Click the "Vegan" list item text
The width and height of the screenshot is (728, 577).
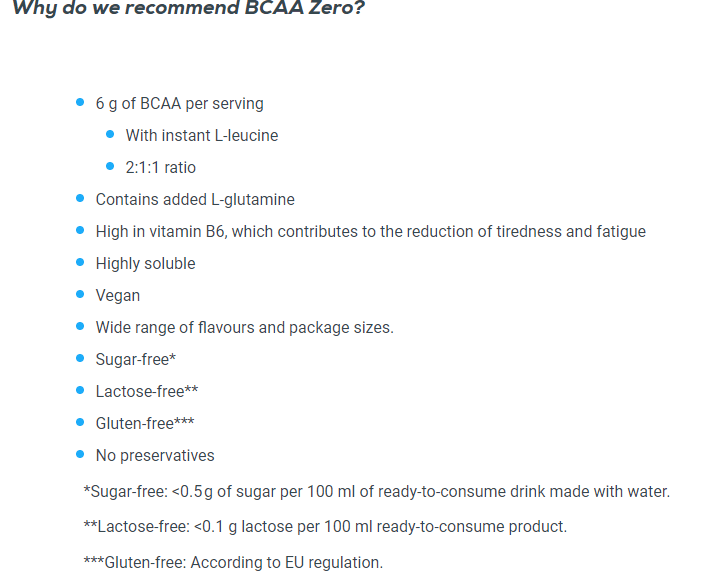(118, 295)
